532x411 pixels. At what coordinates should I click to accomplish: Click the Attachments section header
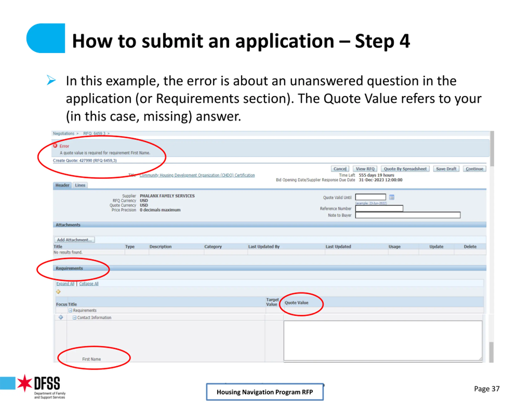269,225
